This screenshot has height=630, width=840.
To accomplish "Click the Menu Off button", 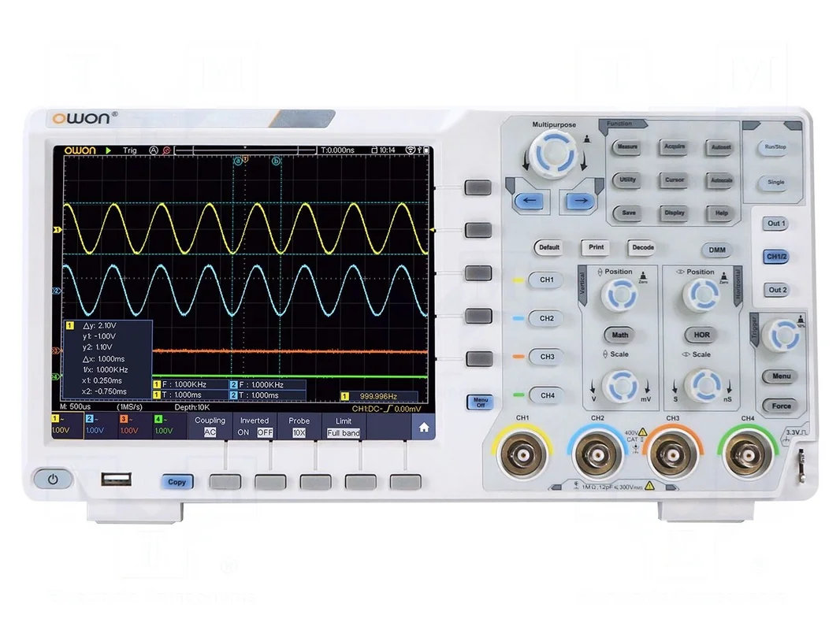I will coord(480,402).
